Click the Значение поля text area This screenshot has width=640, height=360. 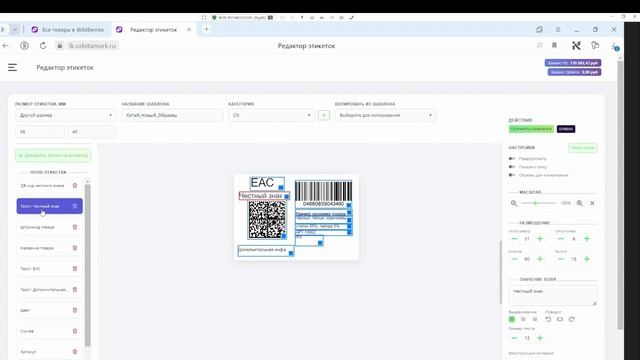click(553, 295)
